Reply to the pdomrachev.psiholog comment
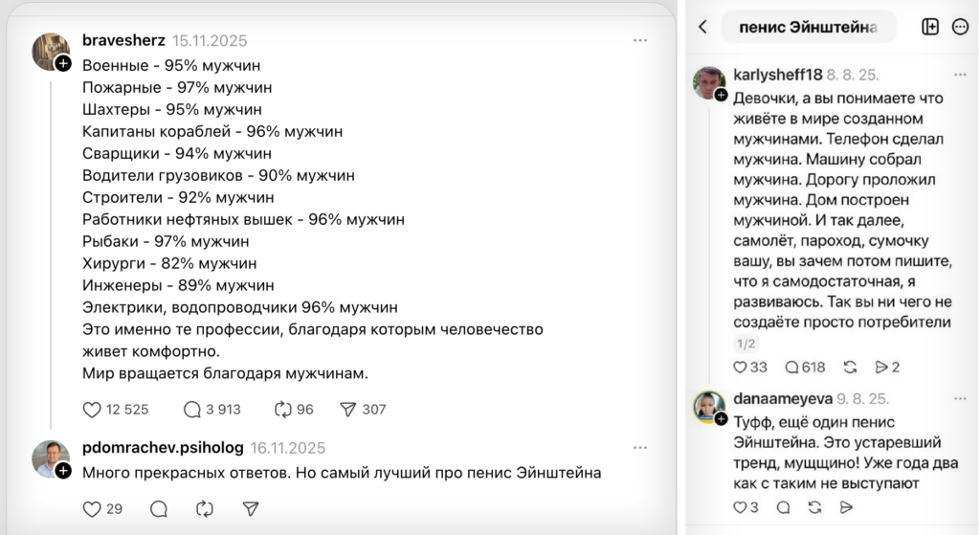Image resolution: width=980 pixels, height=535 pixels. [159, 509]
